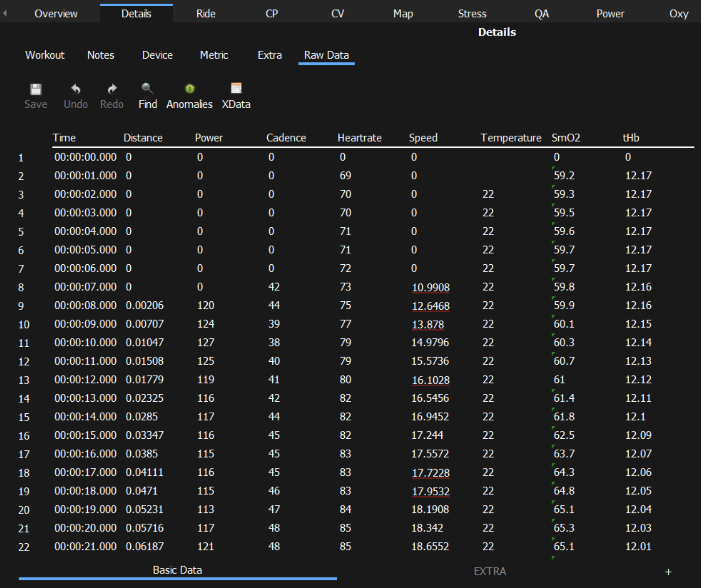Image resolution: width=701 pixels, height=588 pixels.
Task: Open the Device sub-tab
Action: point(157,55)
